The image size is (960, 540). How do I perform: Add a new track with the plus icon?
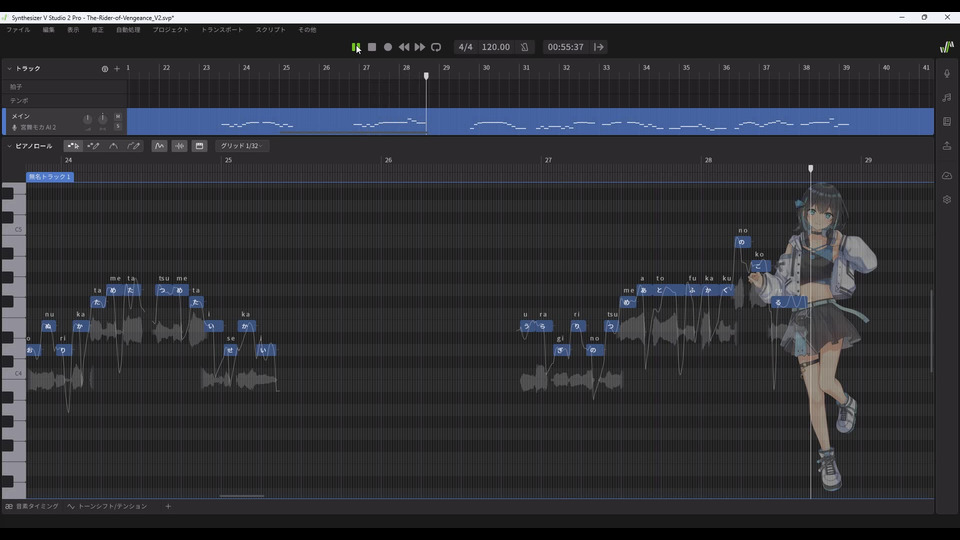point(117,69)
